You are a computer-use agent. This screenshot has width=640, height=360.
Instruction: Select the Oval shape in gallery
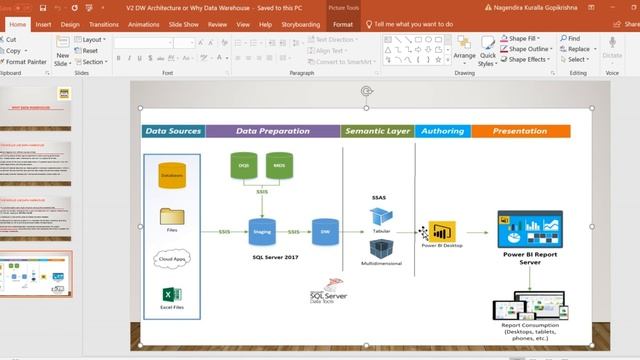click(x=428, y=40)
